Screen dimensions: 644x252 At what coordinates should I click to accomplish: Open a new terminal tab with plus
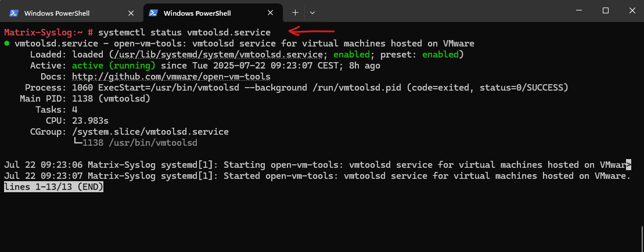coord(295,13)
